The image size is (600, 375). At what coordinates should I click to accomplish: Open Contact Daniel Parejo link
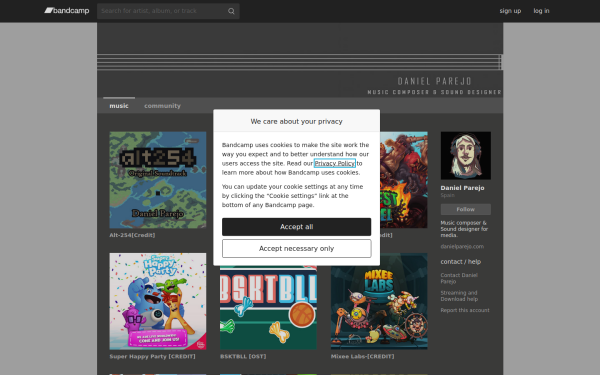pos(459,278)
